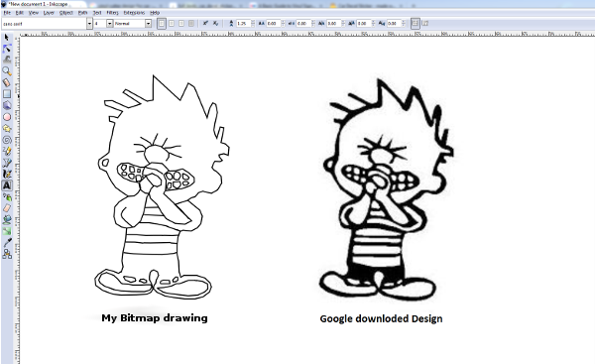Screen dimensions: 595x364
Task: Select the Rectangle tool
Action: point(7,93)
